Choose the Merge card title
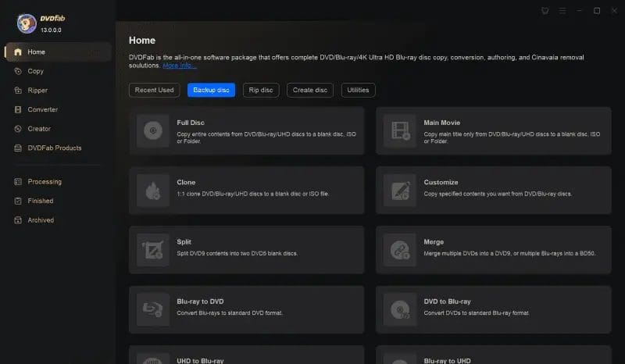The width and height of the screenshot is (625, 364). [434, 241]
